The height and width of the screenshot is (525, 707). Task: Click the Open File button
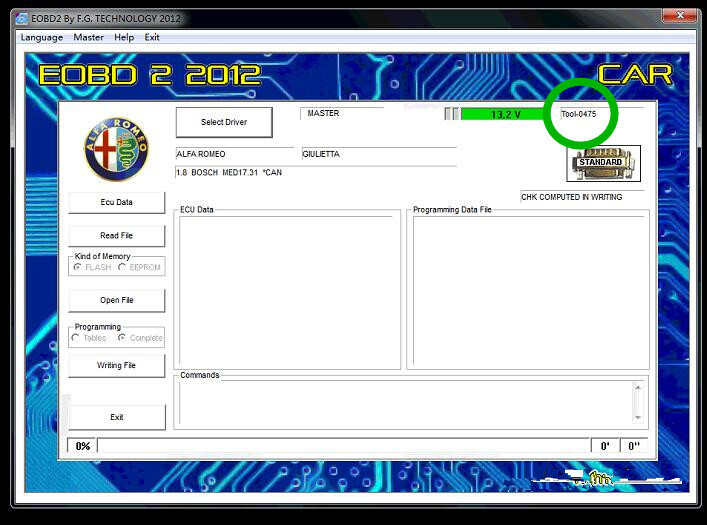[117, 300]
